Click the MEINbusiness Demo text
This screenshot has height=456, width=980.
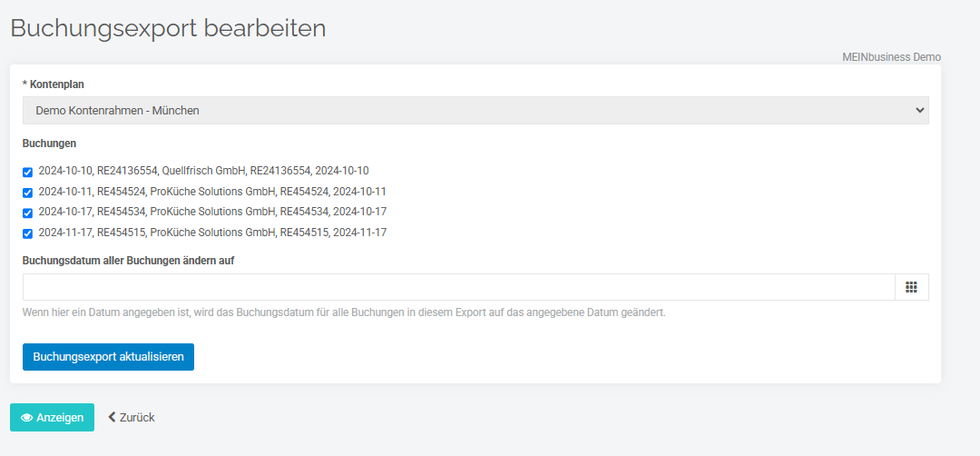click(x=891, y=57)
